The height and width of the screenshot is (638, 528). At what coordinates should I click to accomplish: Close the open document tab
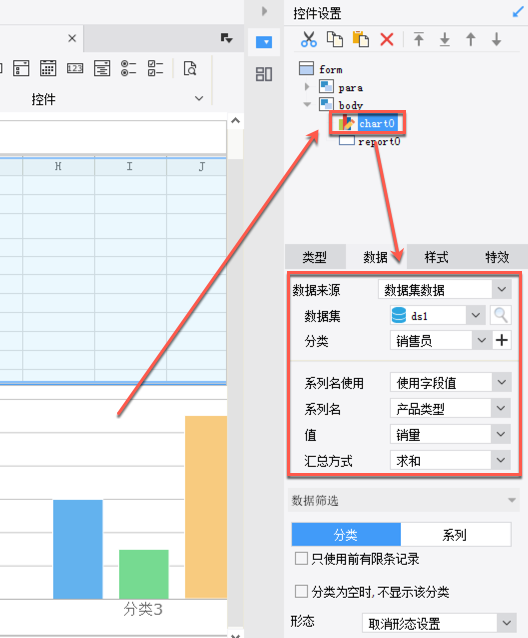click(72, 38)
